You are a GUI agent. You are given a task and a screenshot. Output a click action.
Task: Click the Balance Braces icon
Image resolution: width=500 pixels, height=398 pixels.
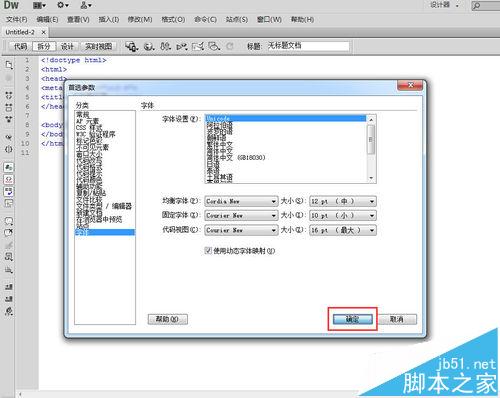click(9, 149)
